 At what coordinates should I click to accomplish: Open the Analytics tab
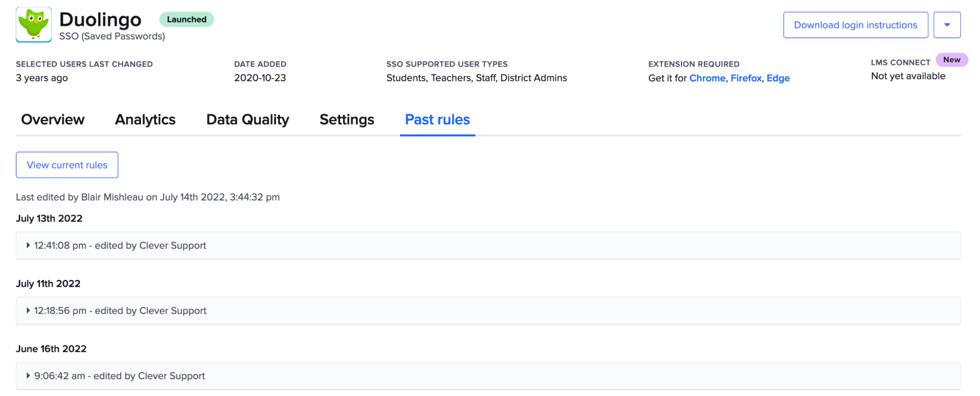pyautogui.click(x=145, y=119)
